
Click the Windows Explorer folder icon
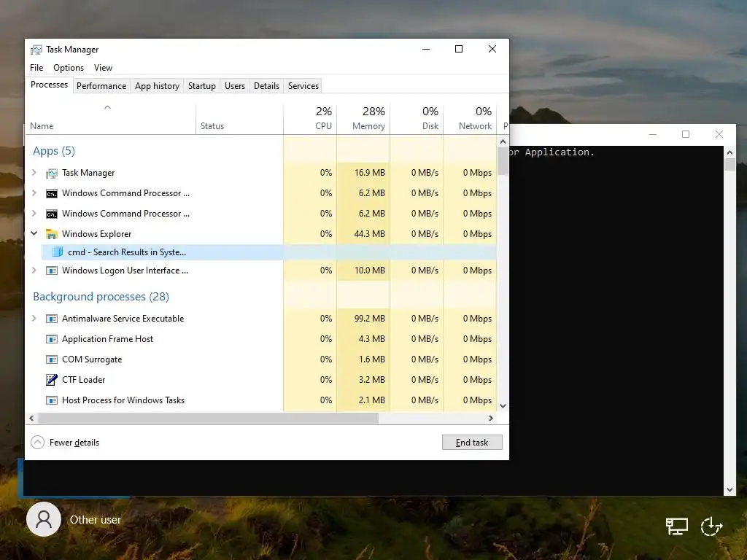[x=52, y=234]
